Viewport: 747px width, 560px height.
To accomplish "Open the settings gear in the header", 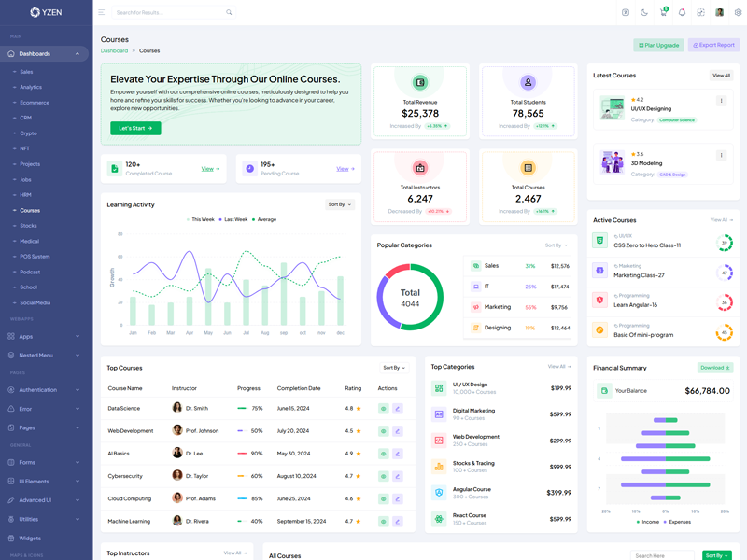I will coord(738,13).
